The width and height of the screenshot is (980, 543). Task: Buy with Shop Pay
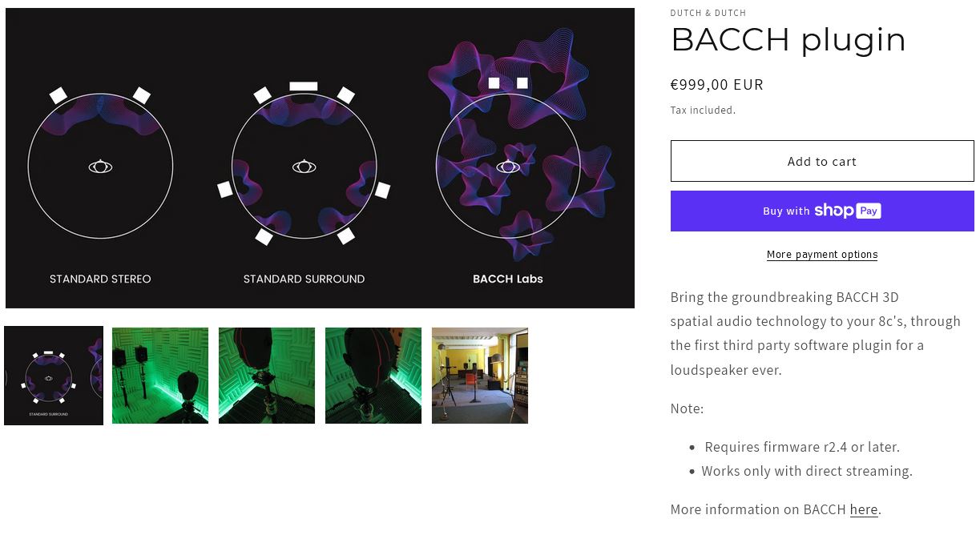point(821,211)
